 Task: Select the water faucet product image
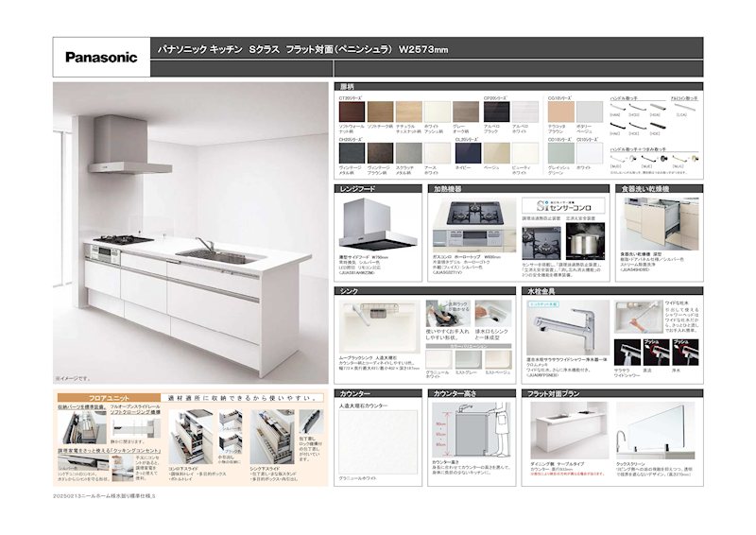[x=563, y=330]
